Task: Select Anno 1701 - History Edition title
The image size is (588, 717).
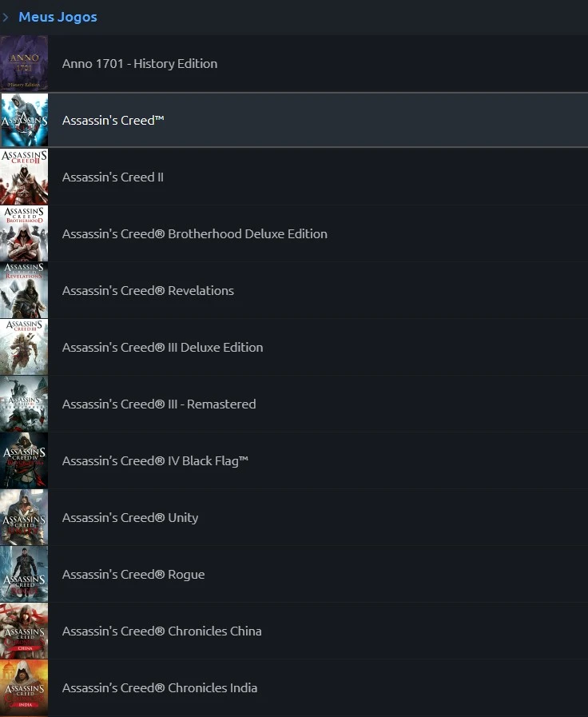Action: [x=140, y=64]
